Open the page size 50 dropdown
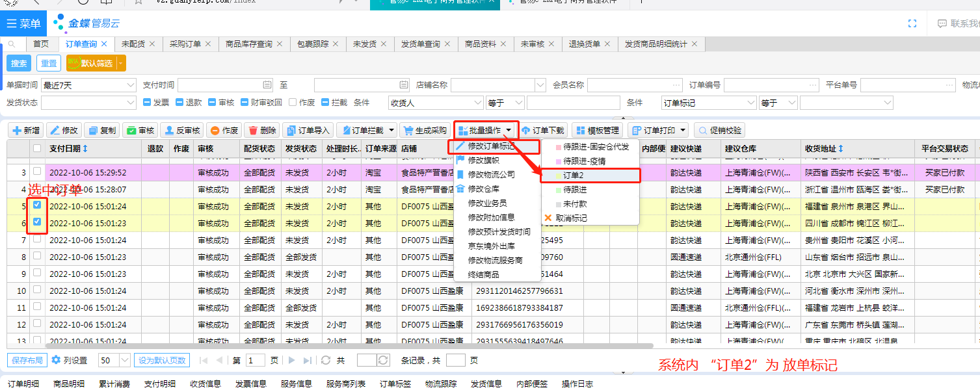Image resolution: width=980 pixels, height=390 pixels. pos(124,360)
